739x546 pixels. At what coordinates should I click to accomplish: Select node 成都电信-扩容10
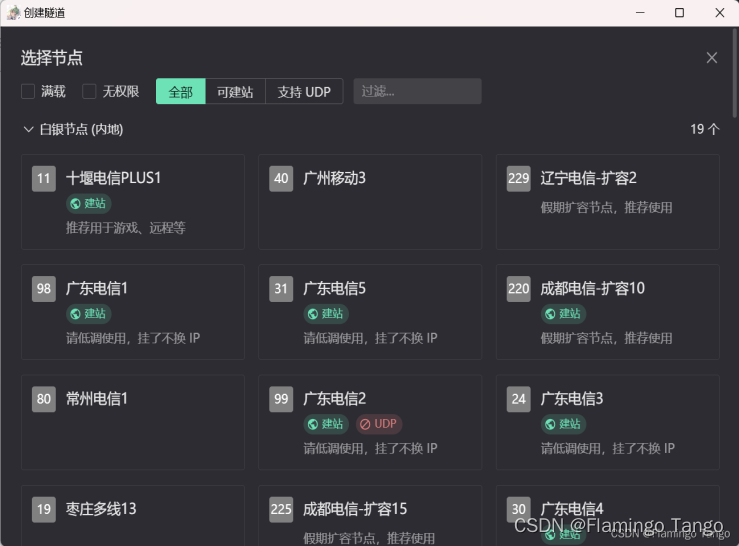click(x=608, y=312)
